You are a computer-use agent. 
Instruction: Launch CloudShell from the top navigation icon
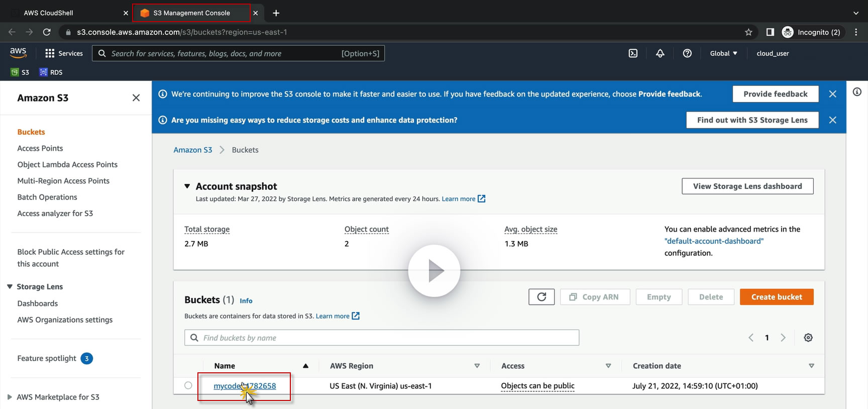(x=633, y=53)
